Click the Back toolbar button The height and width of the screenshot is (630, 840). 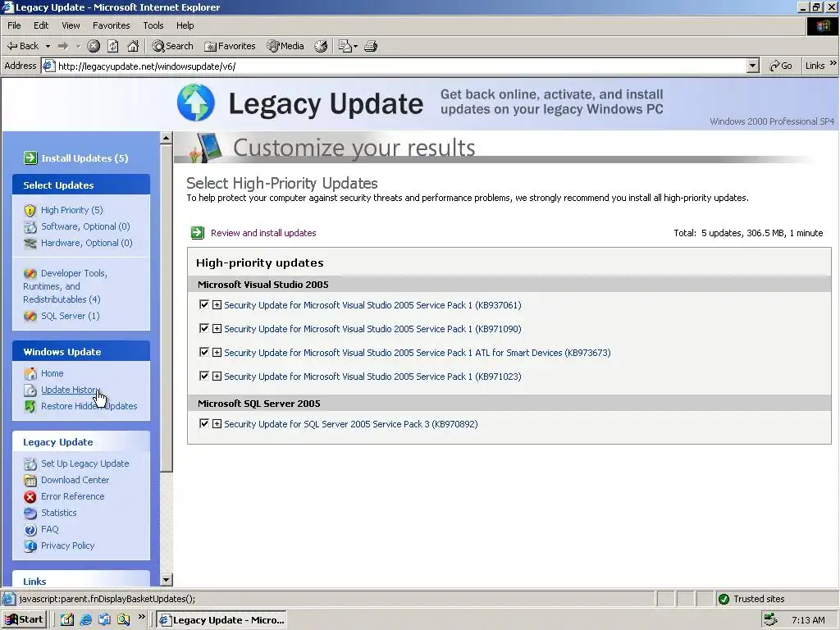22,46
